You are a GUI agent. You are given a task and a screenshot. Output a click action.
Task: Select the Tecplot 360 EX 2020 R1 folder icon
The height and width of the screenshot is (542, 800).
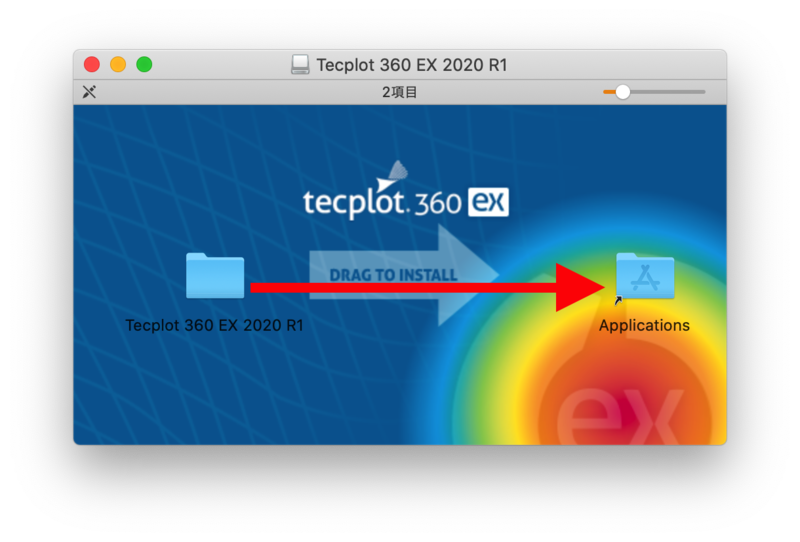click(x=215, y=276)
